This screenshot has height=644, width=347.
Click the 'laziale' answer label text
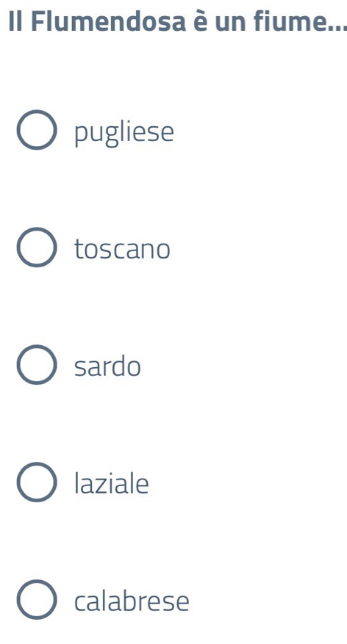pyautogui.click(x=112, y=482)
